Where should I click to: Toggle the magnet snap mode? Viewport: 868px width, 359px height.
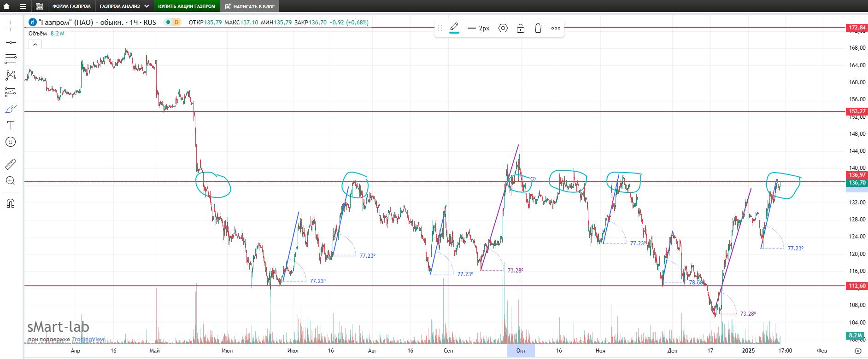coord(11,203)
